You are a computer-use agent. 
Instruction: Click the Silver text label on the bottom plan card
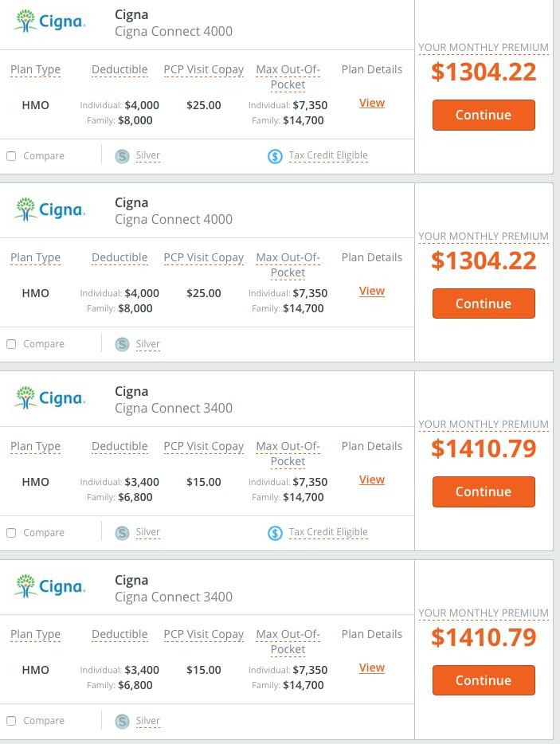(147, 721)
